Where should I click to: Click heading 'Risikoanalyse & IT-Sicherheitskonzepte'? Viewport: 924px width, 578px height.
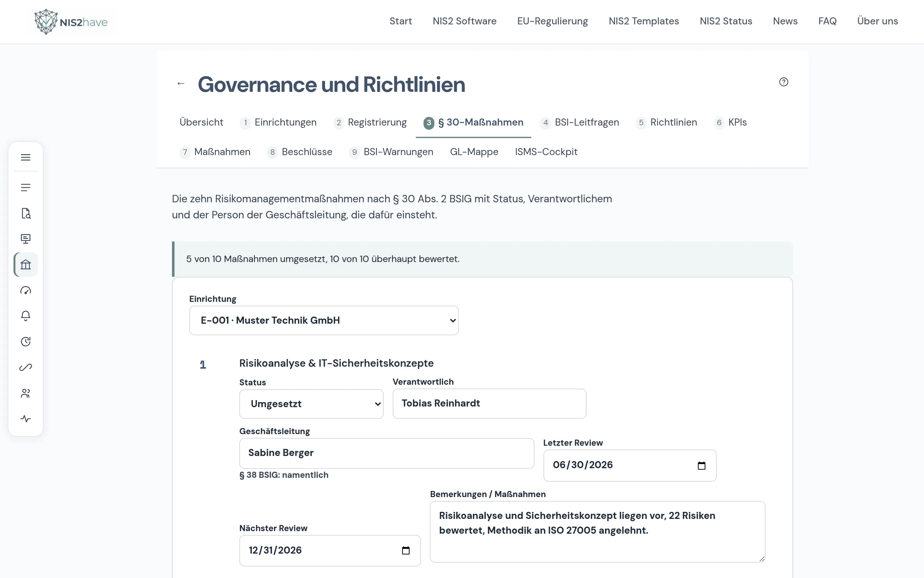(x=336, y=363)
